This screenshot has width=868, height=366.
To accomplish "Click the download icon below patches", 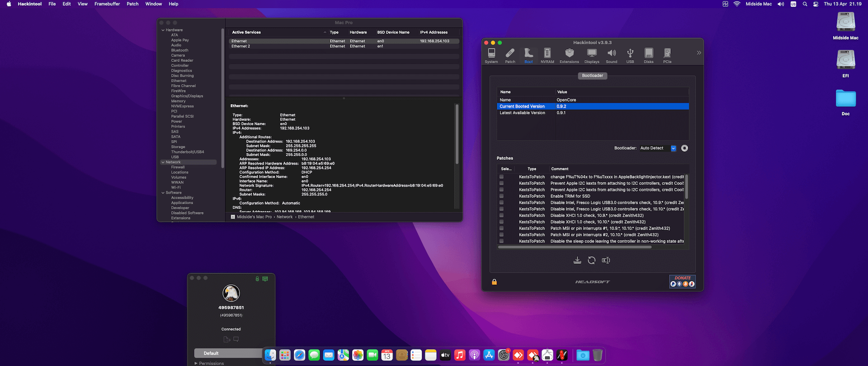I will [577, 260].
